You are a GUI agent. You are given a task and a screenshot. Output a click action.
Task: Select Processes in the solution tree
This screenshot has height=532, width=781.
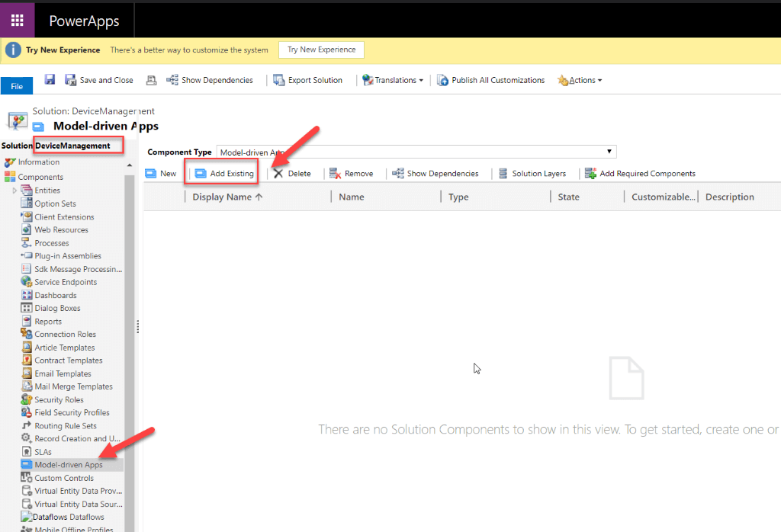pos(52,243)
